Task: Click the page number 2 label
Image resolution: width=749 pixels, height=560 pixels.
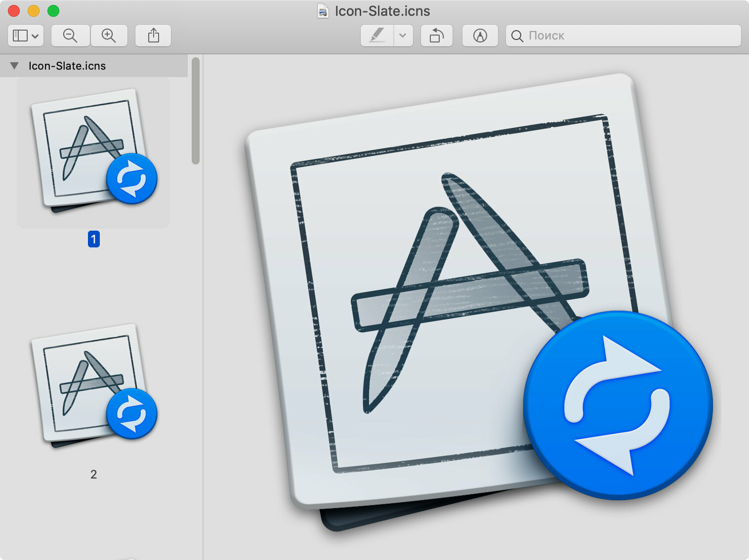Action: point(93,475)
